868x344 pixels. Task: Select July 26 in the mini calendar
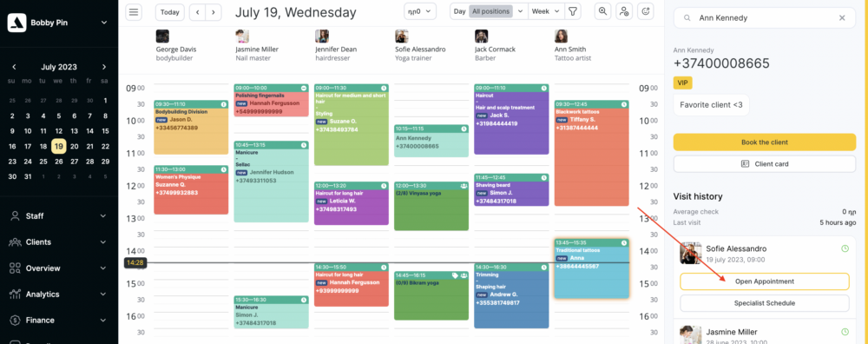[x=59, y=162]
